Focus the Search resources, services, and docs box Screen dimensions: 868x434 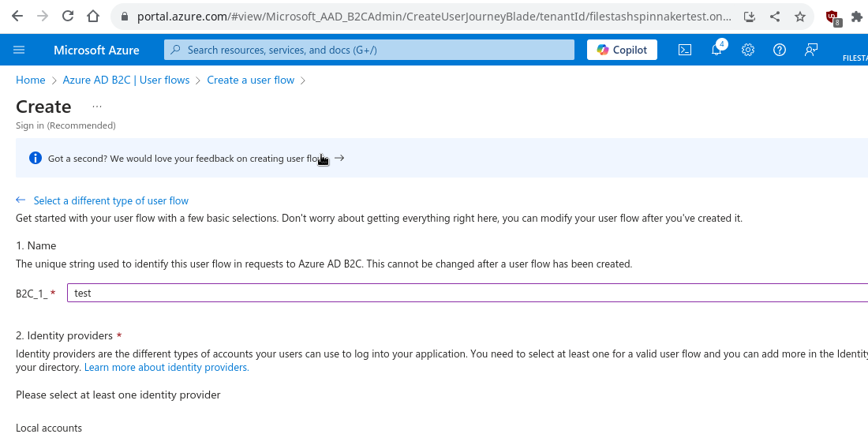(369, 50)
